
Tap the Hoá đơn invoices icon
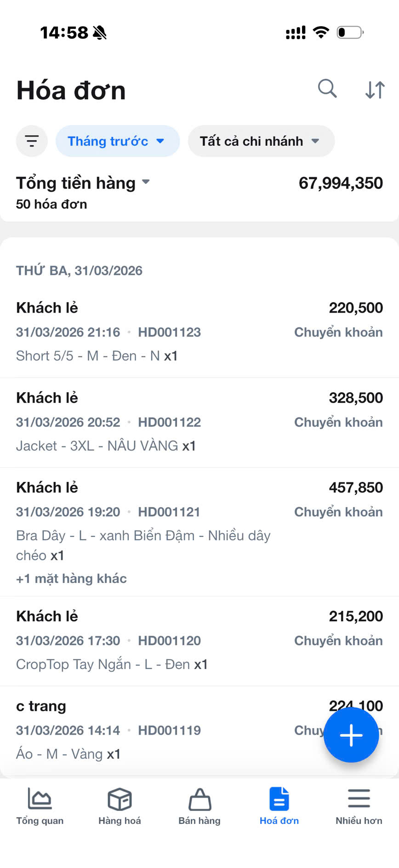pos(279,800)
